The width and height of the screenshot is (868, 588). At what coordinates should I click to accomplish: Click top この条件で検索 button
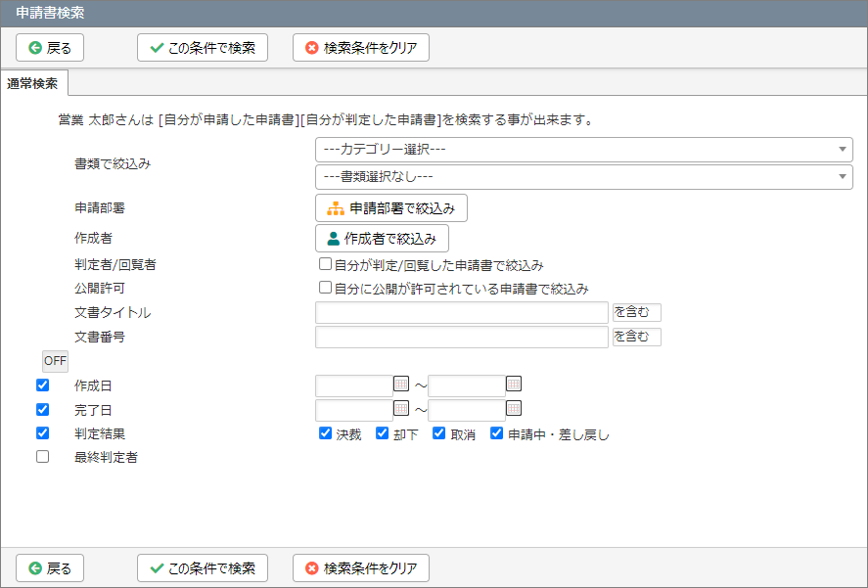pyautogui.click(x=203, y=48)
